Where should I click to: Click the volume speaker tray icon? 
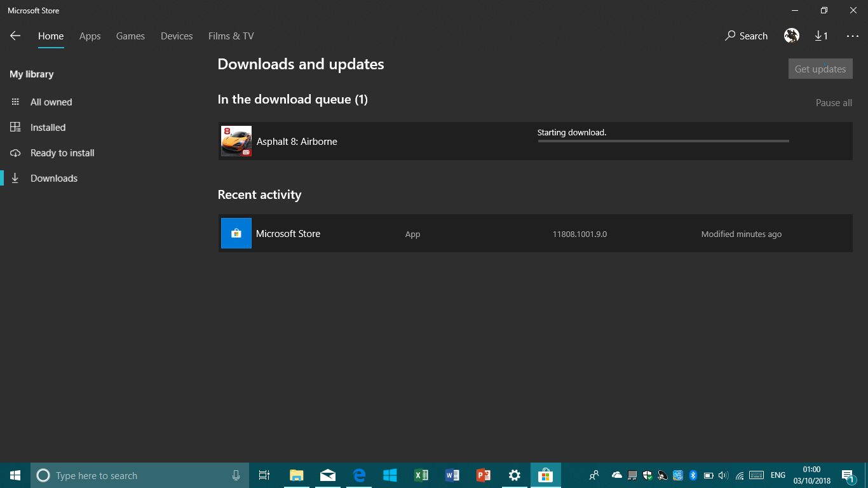(x=724, y=475)
